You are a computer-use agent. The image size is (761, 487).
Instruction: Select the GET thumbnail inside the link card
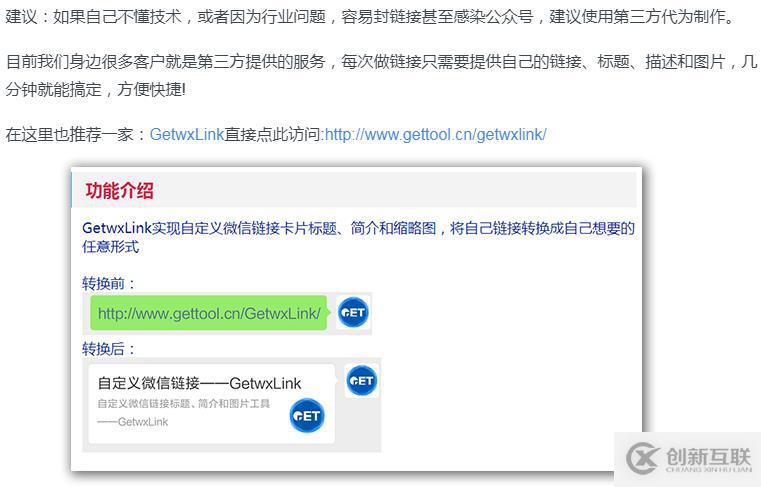click(307, 416)
